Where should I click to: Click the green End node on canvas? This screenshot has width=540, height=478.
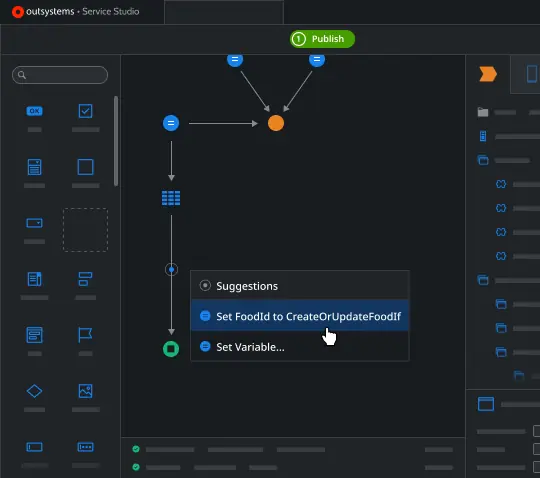click(171, 349)
